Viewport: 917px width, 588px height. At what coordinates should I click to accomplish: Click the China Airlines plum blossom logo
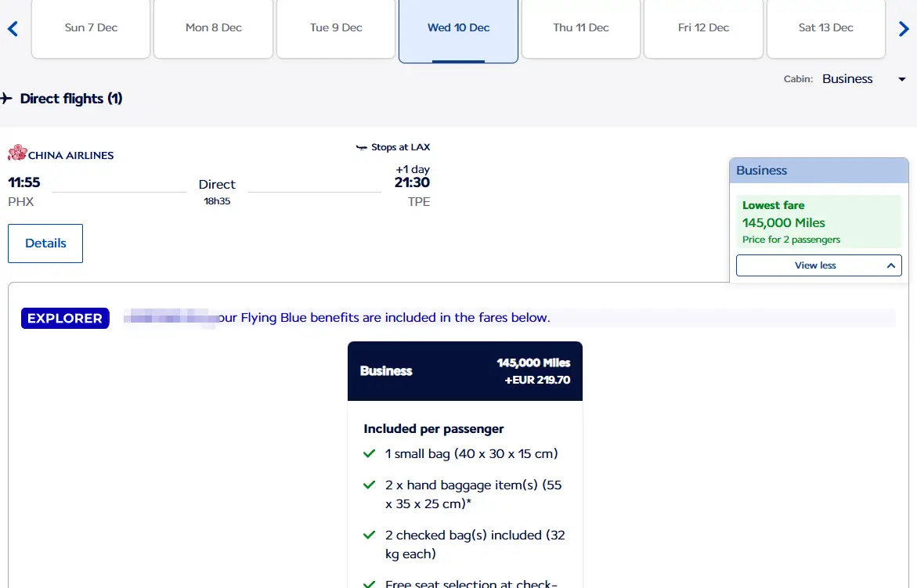17,153
